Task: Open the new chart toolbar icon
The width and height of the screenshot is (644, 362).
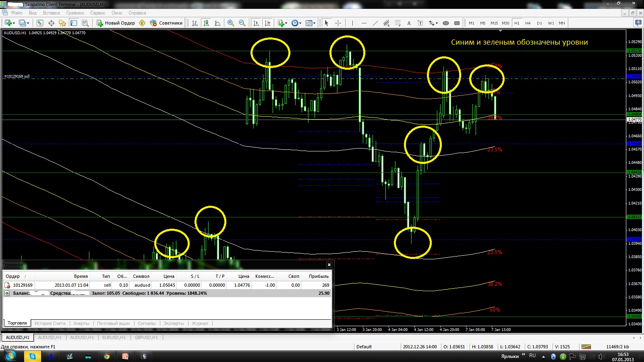Action: (8, 23)
